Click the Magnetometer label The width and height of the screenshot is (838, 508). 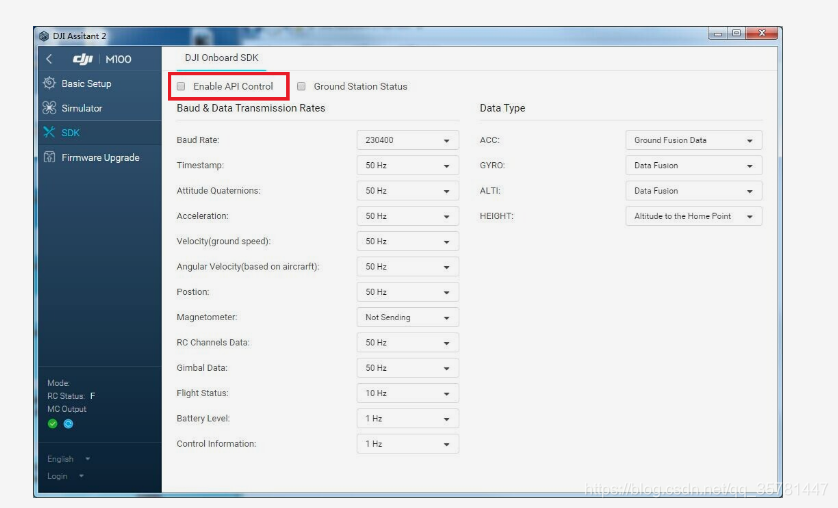coord(207,317)
